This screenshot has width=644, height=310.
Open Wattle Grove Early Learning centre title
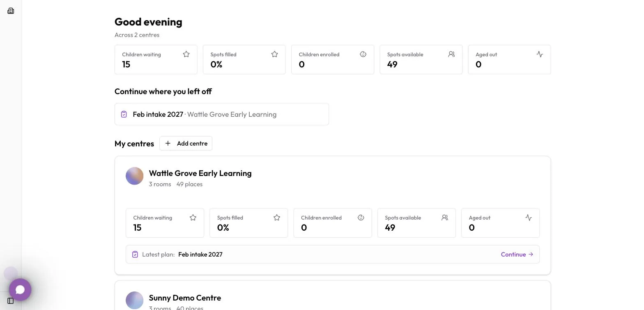200,173
